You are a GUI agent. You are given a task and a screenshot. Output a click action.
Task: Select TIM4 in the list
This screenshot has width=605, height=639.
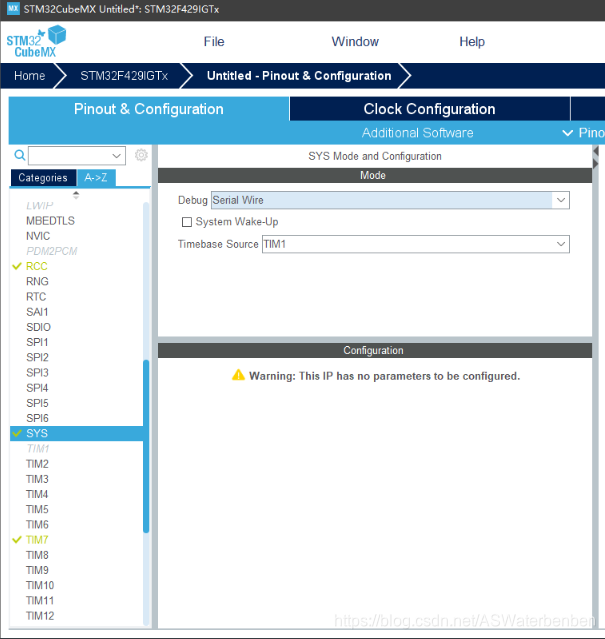(x=37, y=494)
